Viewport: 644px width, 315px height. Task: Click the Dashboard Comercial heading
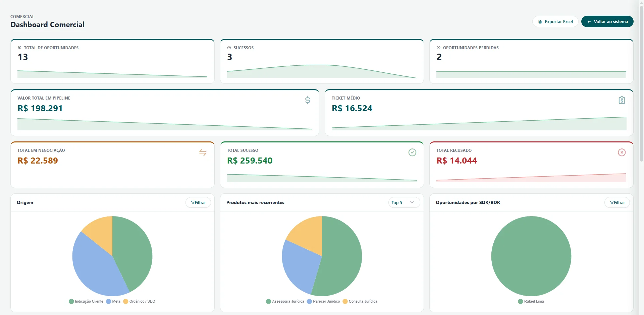47,24
